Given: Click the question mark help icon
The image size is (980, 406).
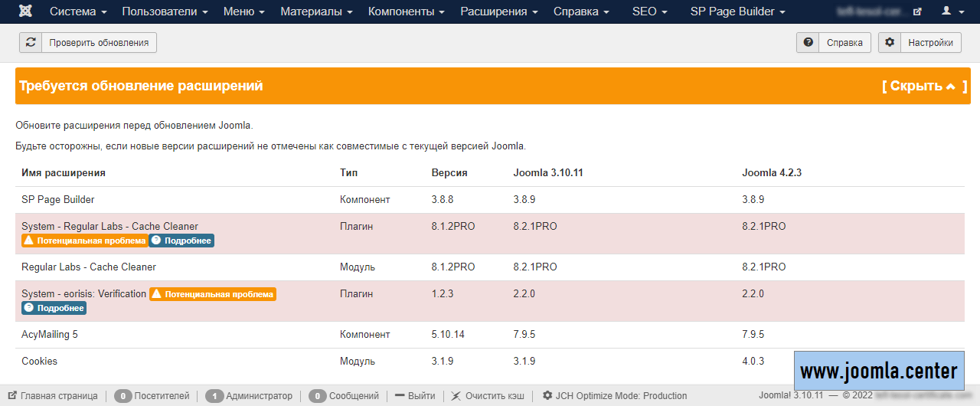Looking at the screenshot, I should click(808, 43).
